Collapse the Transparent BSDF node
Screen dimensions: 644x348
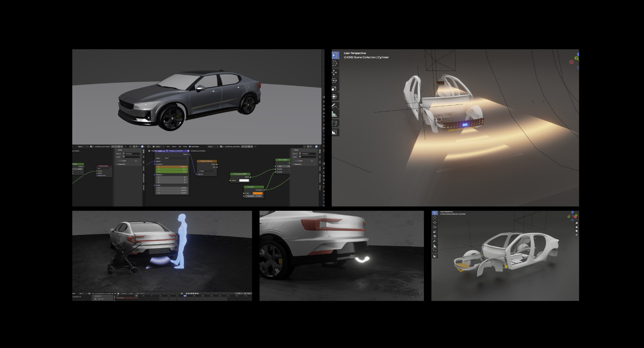point(232,174)
